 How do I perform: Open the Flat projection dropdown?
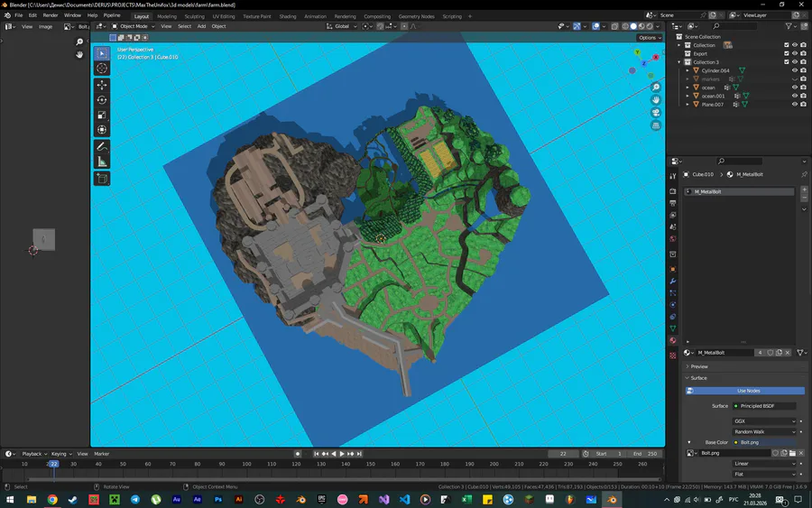pyautogui.click(x=764, y=474)
